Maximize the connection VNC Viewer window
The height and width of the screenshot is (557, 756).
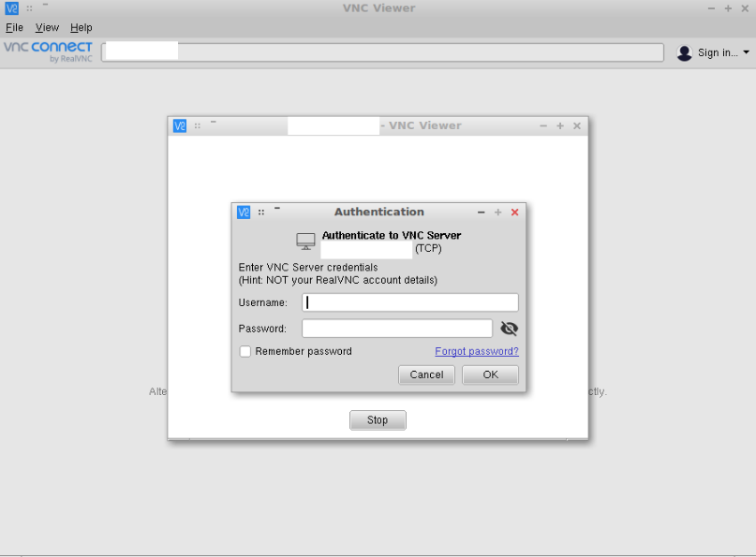(560, 125)
